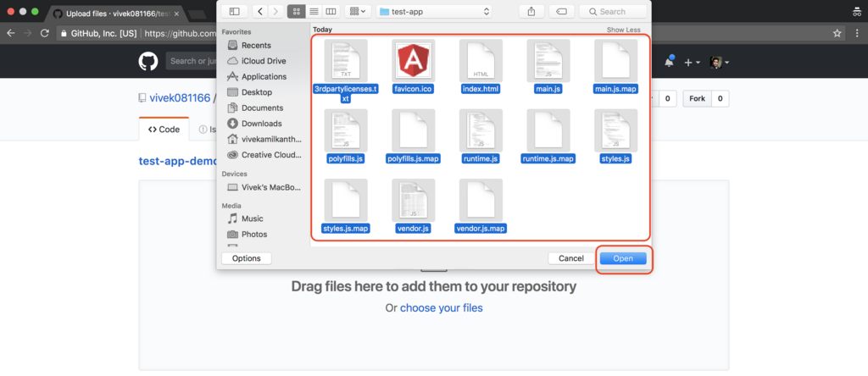
Task: Select the vendor.js file icon
Action: coord(413,200)
